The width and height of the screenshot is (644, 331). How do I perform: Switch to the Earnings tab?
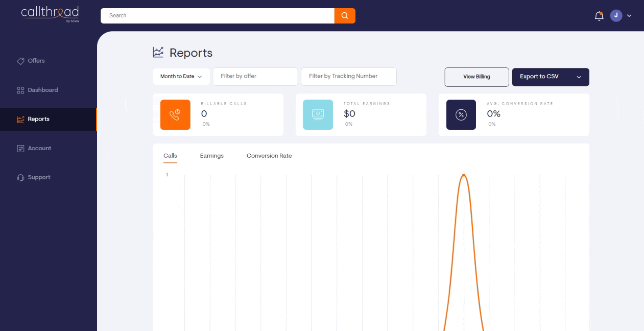tap(212, 156)
